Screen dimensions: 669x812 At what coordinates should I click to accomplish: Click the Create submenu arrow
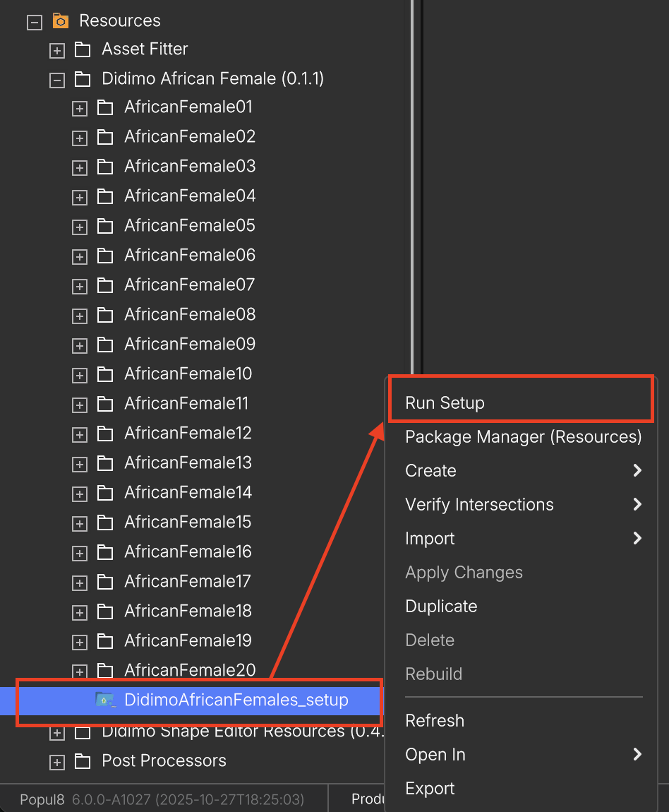tap(637, 470)
